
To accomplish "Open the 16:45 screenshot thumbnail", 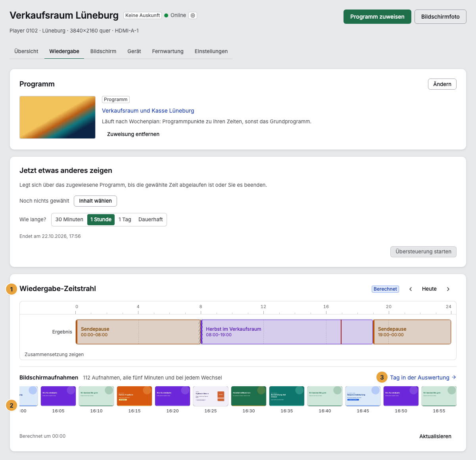I will point(363,396).
